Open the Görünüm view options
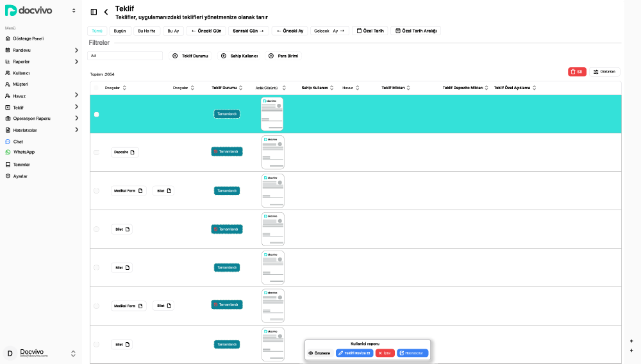This screenshot has height=364, width=641. [x=604, y=72]
